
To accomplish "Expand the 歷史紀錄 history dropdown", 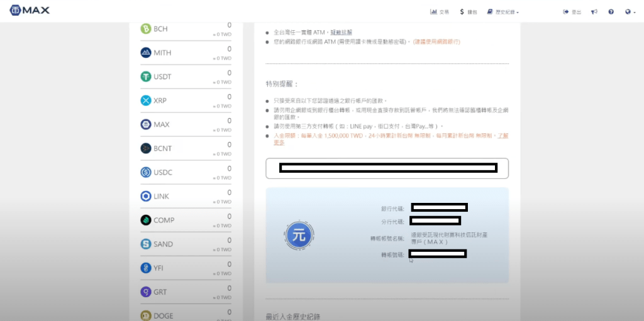I will click(502, 12).
